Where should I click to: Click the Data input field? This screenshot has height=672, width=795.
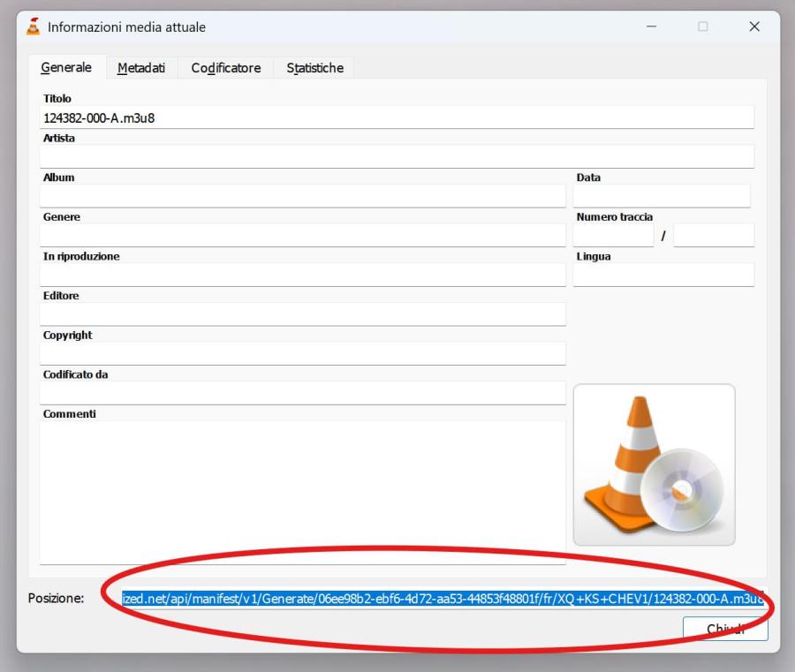(661, 196)
